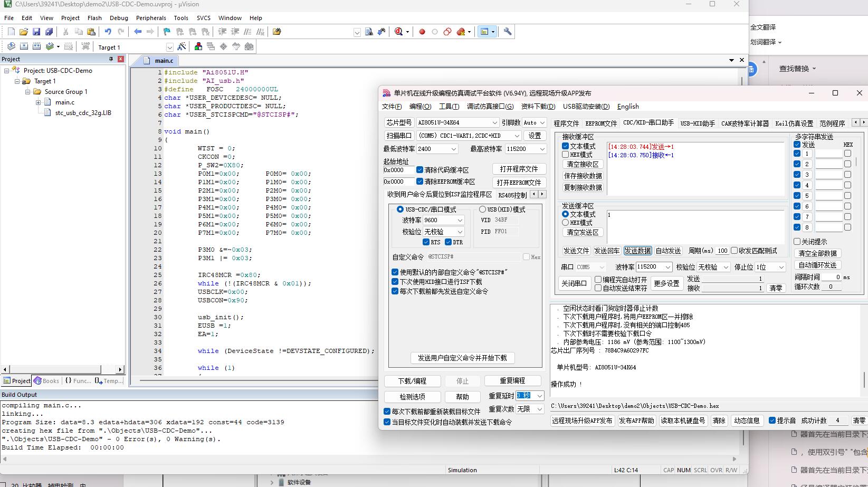Open Options for Target magic wand icon
868x487 pixels.
click(182, 46)
